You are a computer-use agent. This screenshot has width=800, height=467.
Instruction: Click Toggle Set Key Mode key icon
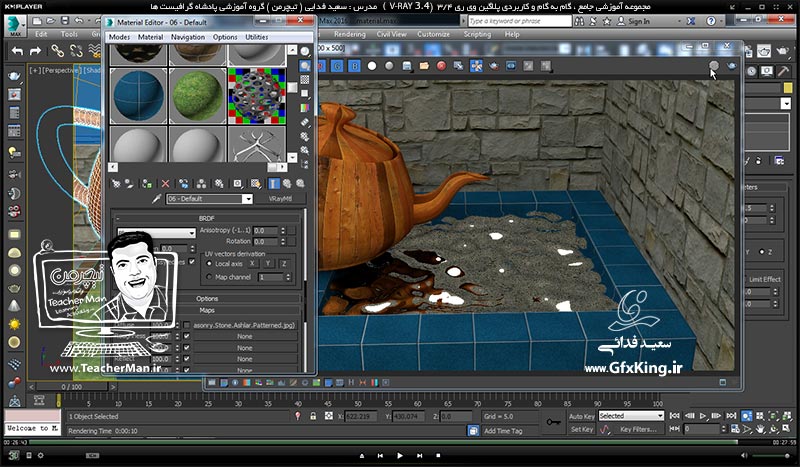[553, 422]
